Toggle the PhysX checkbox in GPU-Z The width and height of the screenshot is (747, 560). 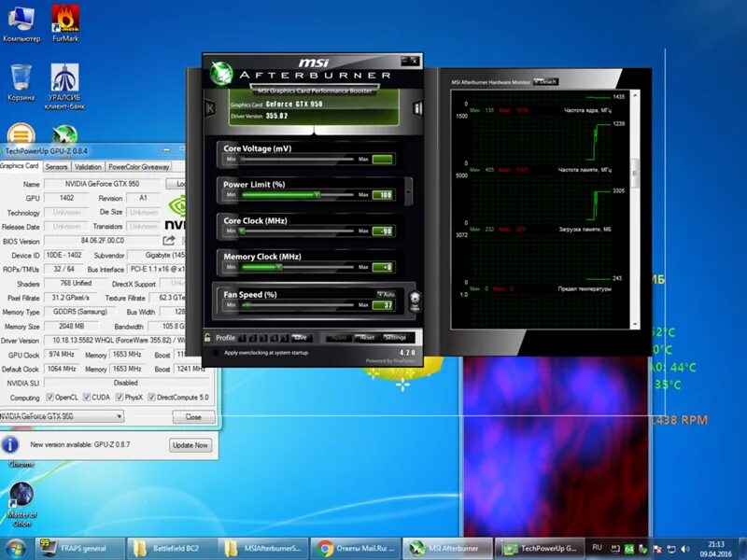120,398
